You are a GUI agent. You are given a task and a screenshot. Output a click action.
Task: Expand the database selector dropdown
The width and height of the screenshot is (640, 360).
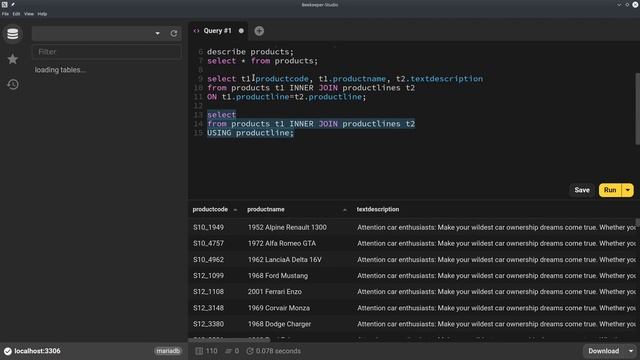coord(158,33)
